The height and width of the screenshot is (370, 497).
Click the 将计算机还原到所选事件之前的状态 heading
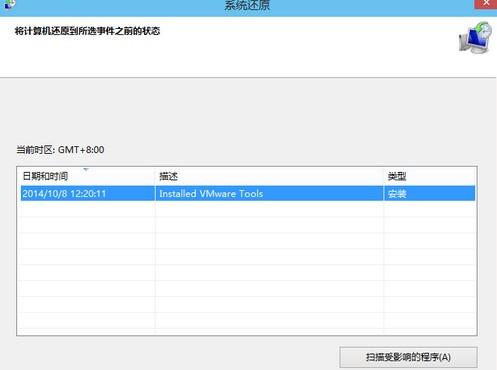(x=87, y=31)
